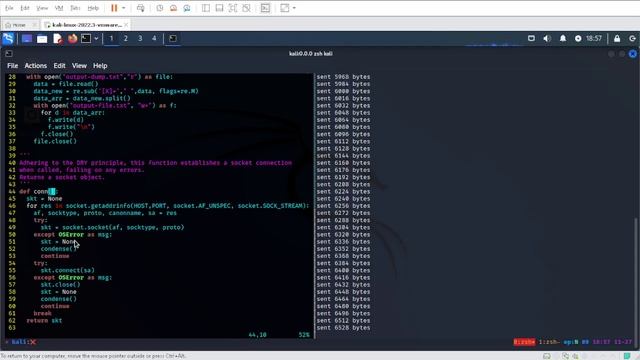Switch to the Home tab
The width and height of the screenshot is (640, 360).
tap(18, 25)
